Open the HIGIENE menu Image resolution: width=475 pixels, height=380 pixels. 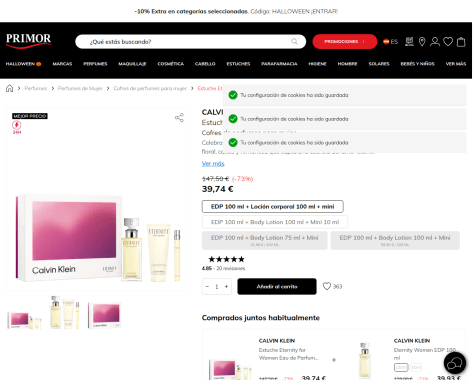pyautogui.click(x=317, y=64)
